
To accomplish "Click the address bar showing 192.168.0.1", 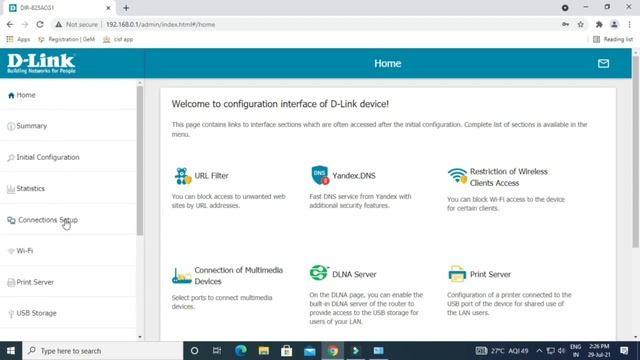I will click(160, 24).
